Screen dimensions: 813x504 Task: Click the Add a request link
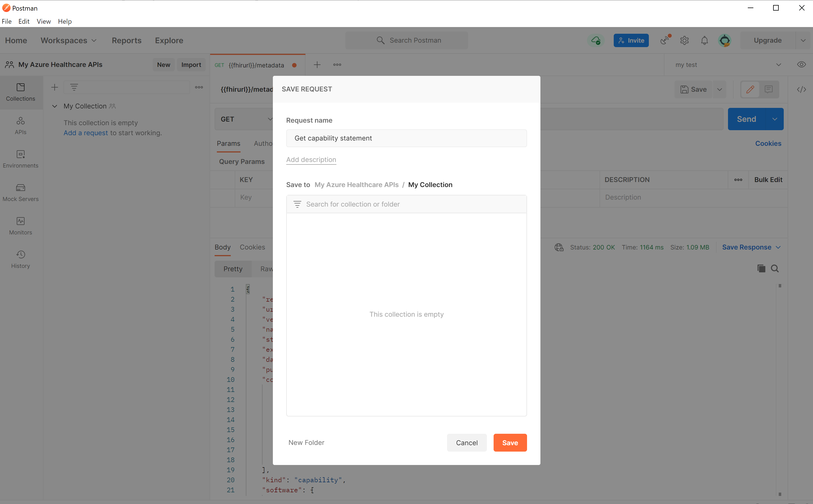86,133
